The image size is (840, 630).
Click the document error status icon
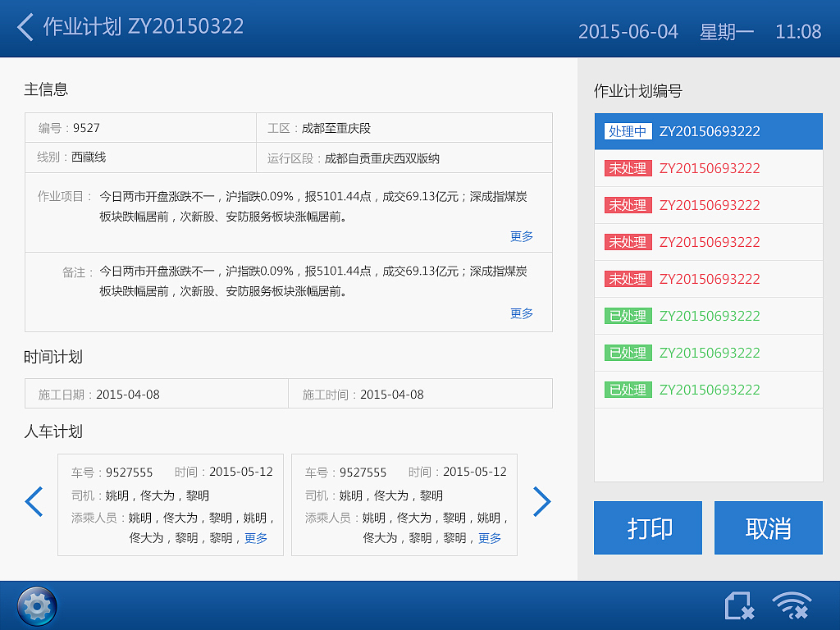[739, 605]
